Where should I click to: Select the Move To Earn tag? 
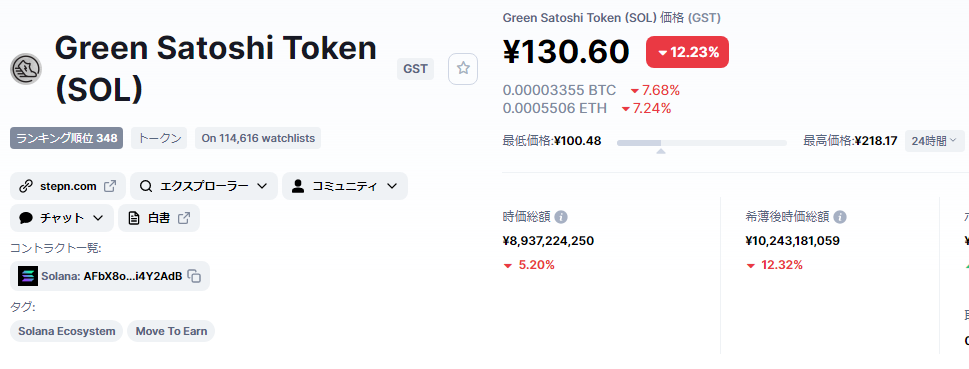point(171,331)
